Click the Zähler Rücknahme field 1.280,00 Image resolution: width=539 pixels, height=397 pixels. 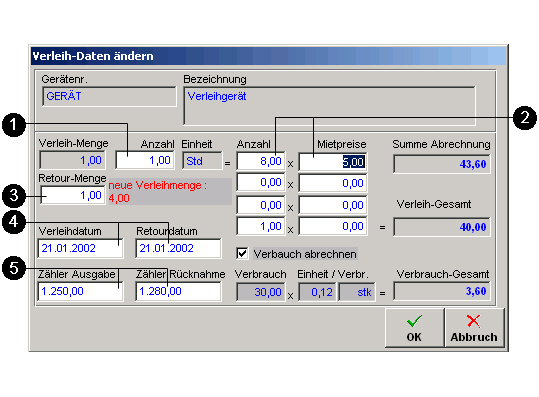178,291
